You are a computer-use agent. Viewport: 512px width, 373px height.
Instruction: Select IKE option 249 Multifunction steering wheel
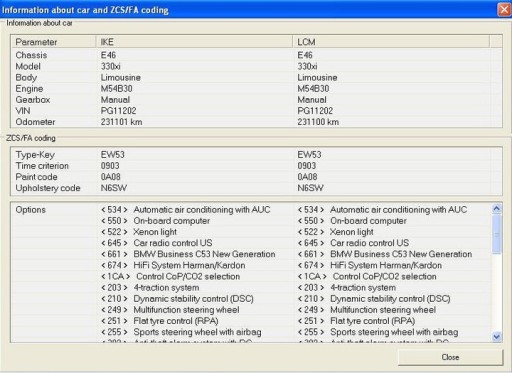[170, 310]
